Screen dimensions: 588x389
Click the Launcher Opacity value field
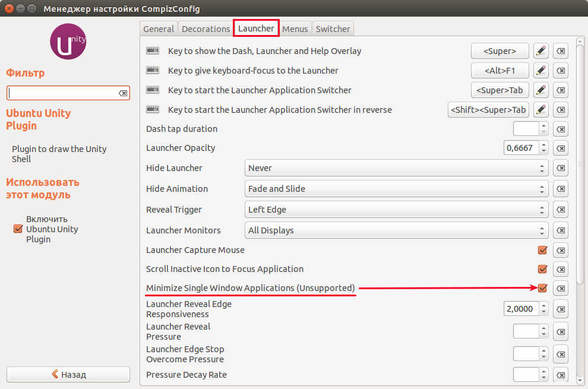(x=521, y=148)
